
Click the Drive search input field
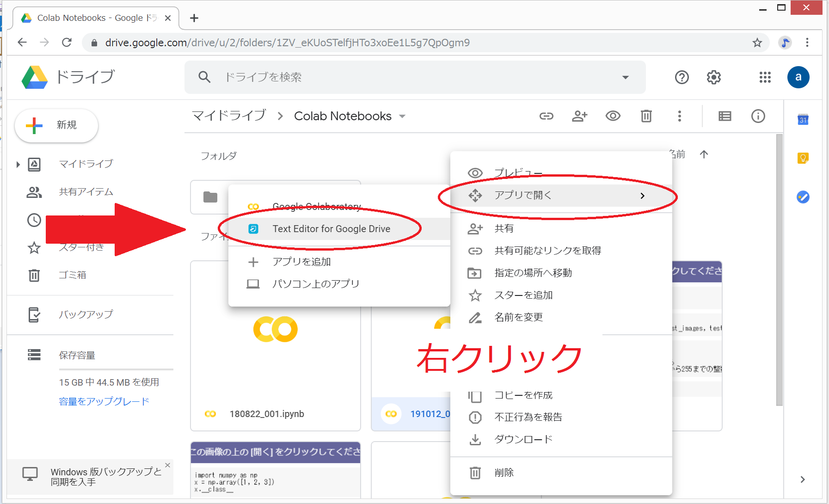pyautogui.click(x=407, y=77)
